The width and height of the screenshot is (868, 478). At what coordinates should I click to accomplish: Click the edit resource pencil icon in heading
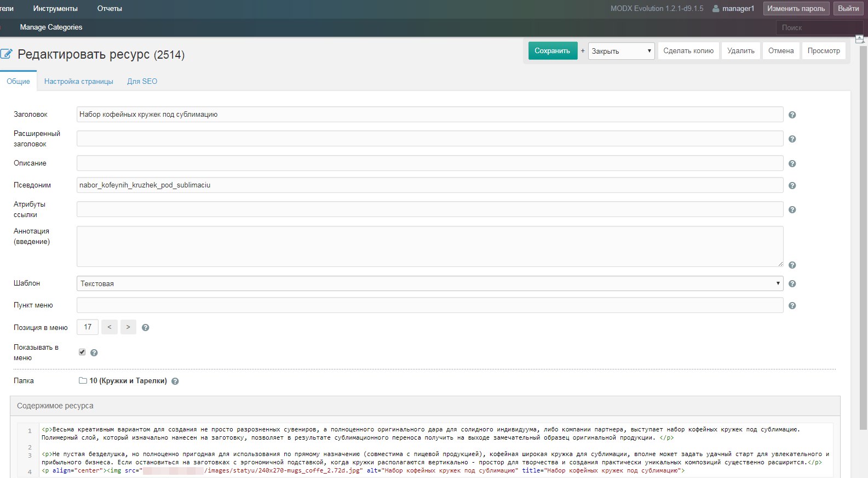[6, 54]
